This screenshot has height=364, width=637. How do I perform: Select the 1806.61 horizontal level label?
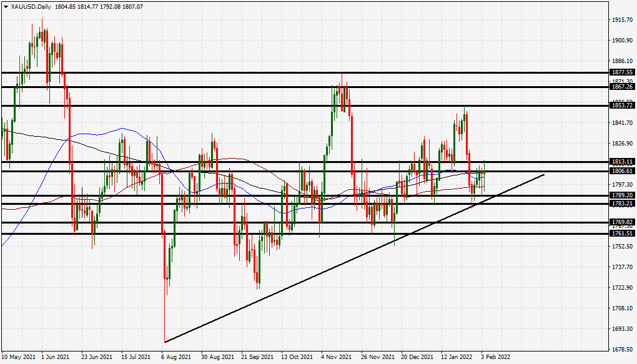pos(622,171)
